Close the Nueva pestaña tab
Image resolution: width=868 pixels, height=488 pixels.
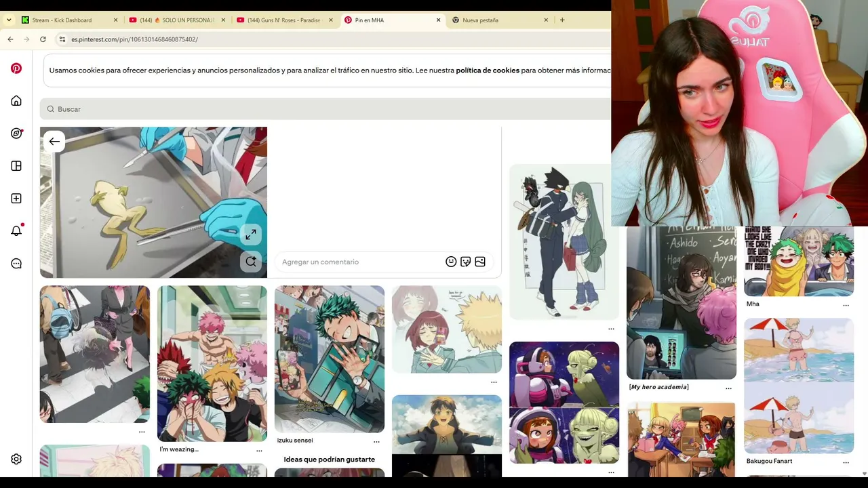click(546, 20)
